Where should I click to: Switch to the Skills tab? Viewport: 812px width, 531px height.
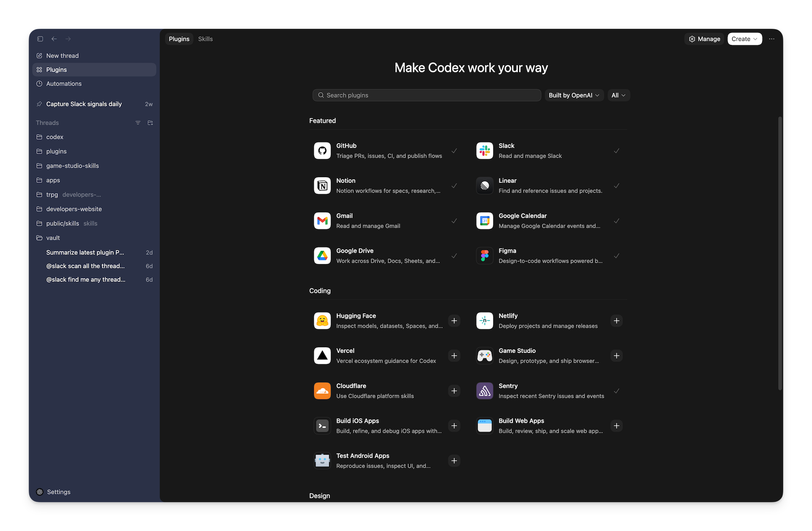(206, 39)
